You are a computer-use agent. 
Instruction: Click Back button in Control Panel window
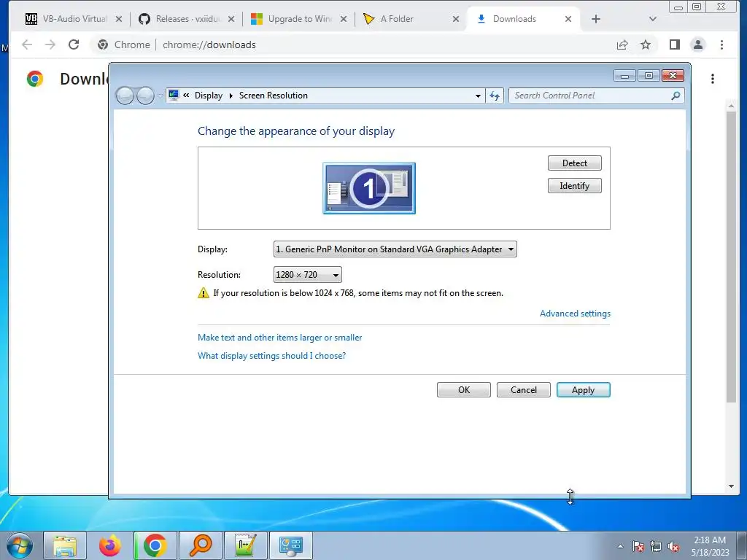click(x=125, y=96)
